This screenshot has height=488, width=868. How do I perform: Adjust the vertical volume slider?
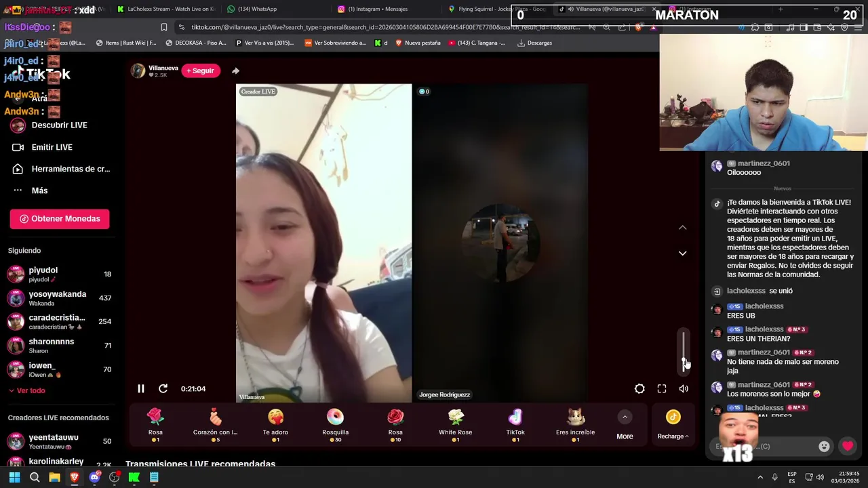(684, 351)
